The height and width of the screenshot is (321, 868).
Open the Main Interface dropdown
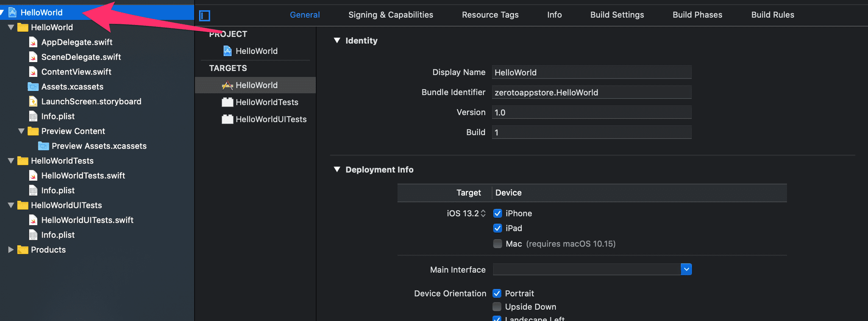(x=686, y=269)
